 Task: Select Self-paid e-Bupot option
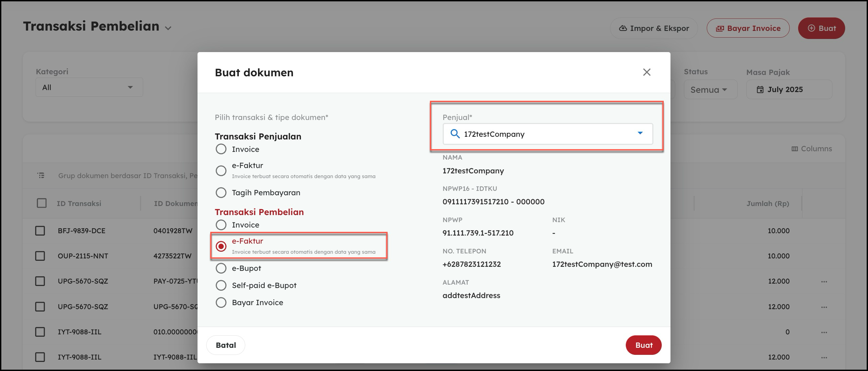pyautogui.click(x=221, y=285)
